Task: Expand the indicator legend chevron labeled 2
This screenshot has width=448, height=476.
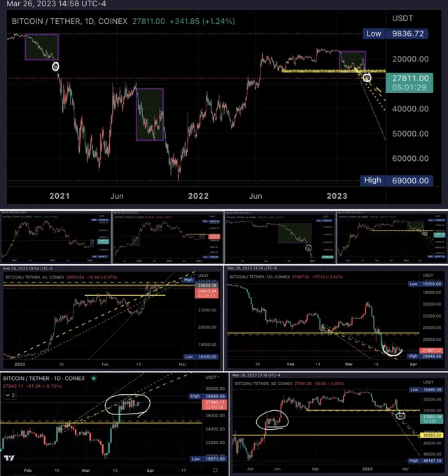Action: 10,395
